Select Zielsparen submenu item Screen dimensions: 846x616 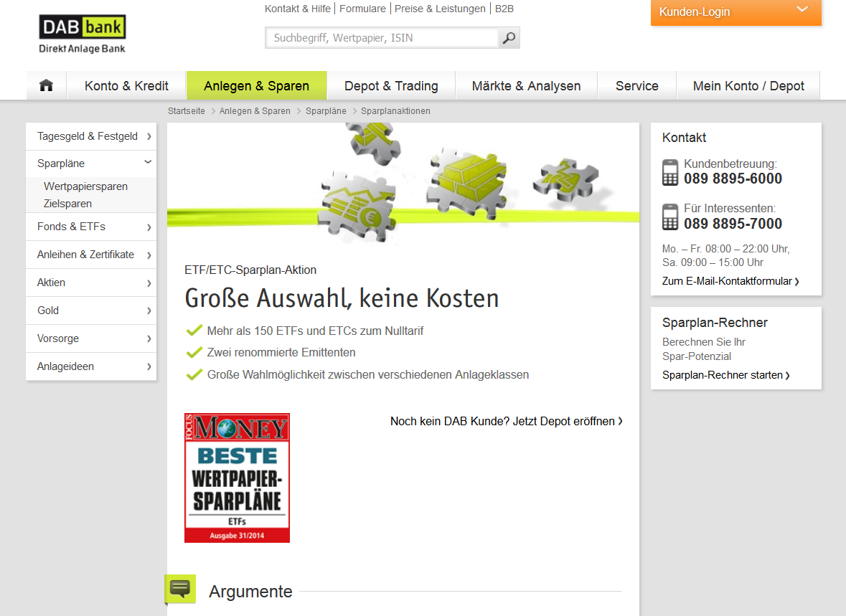[x=67, y=204]
